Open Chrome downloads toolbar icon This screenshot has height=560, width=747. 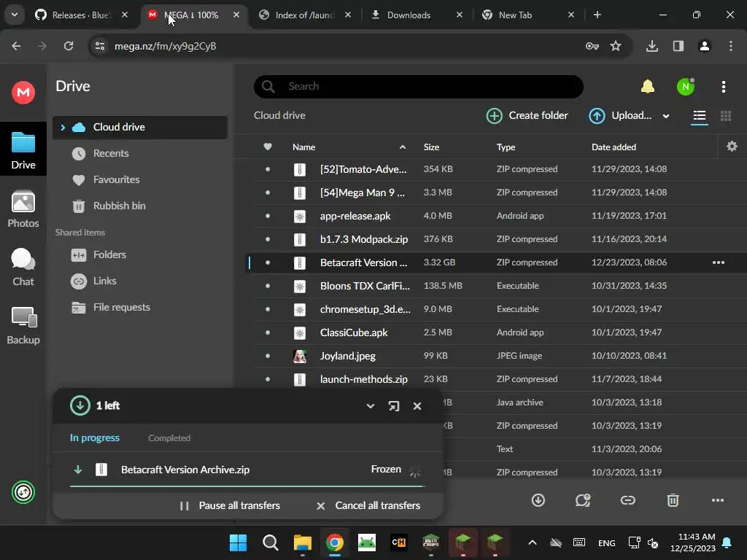tap(651, 46)
